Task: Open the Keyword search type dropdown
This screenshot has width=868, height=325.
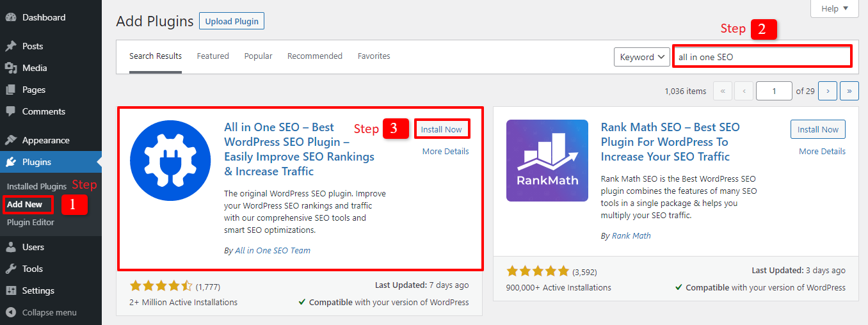Action: click(x=642, y=57)
